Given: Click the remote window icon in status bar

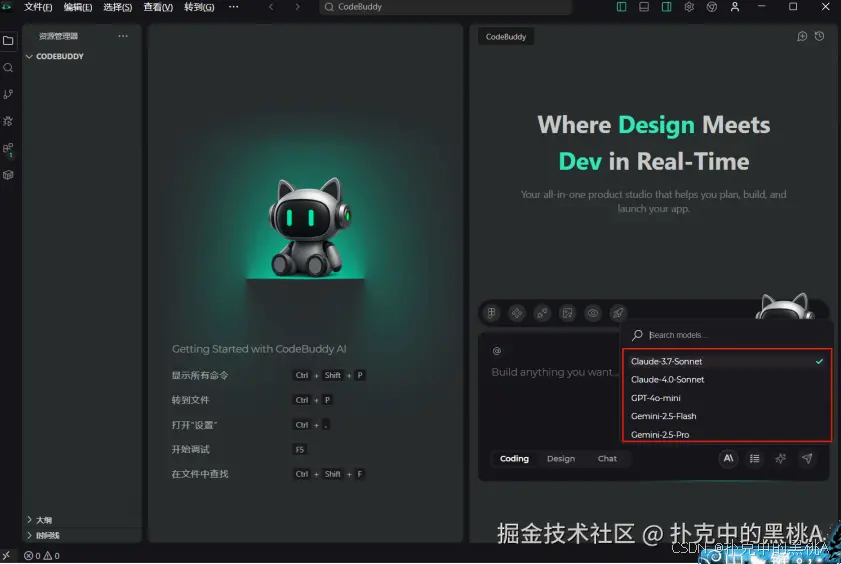Looking at the screenshot, I should [x=6, y=555].
